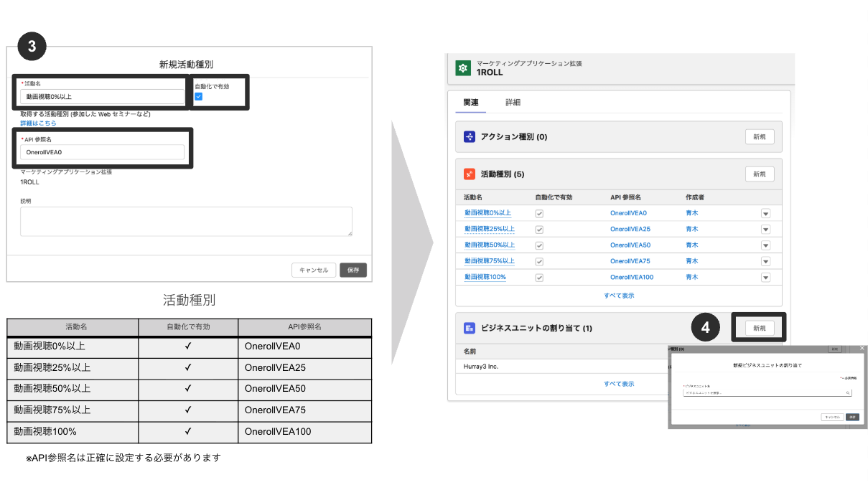The image size is (868, 485).
Task: Click the キャンセル button in the new activity form
Action: pos(313,270)
